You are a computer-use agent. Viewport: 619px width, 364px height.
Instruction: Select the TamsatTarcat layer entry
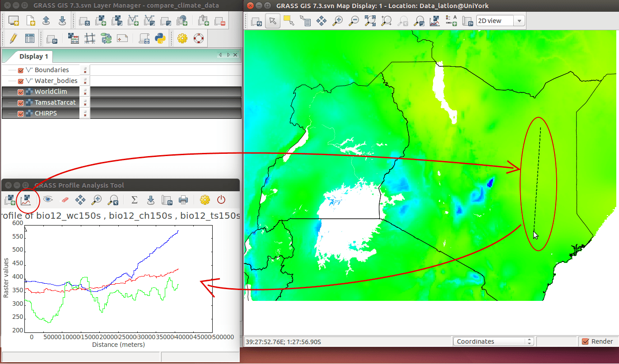click(55, 102)
